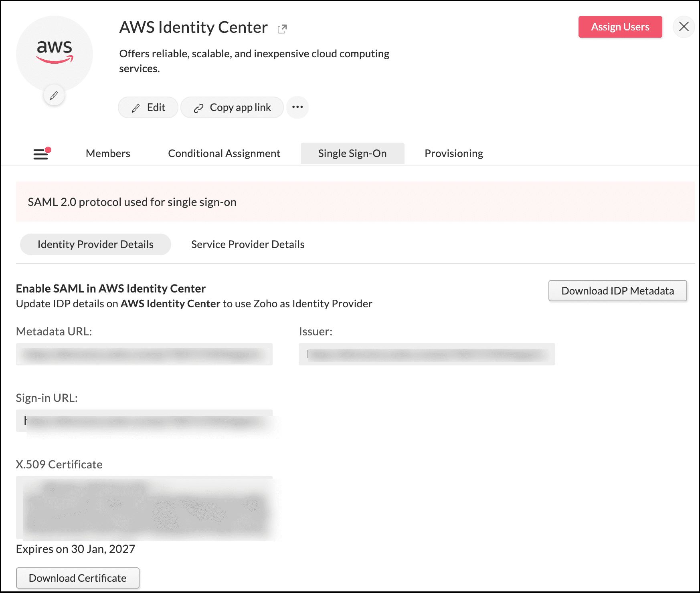Click the Assign Users button
The height and width of the screenshot is (593, 700).
[620, 27]
